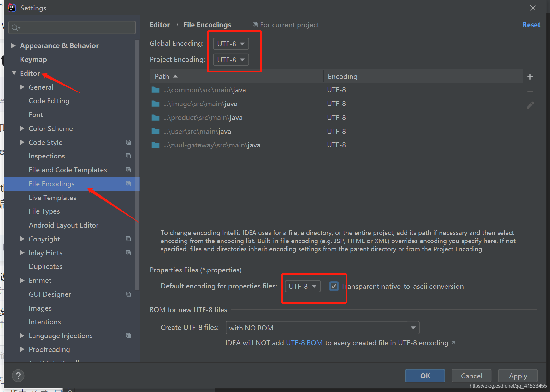The image size is (550, 392).
Task: Click folder icon of product\src\main\java row
Action: [156, 117]
